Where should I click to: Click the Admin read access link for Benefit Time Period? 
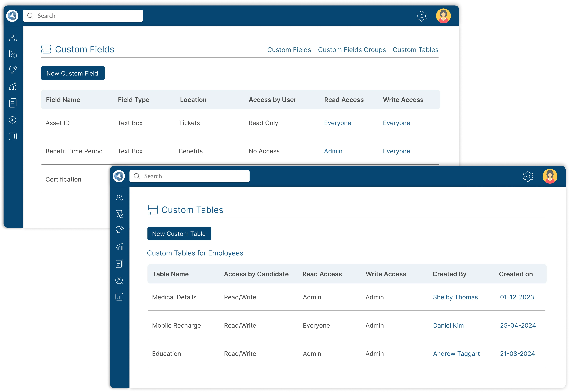333,151
